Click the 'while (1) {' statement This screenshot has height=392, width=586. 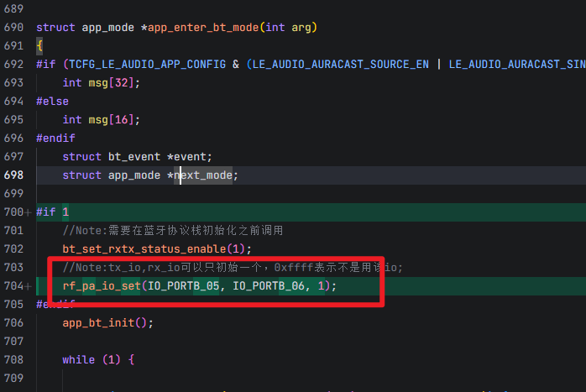coord(98,360)
